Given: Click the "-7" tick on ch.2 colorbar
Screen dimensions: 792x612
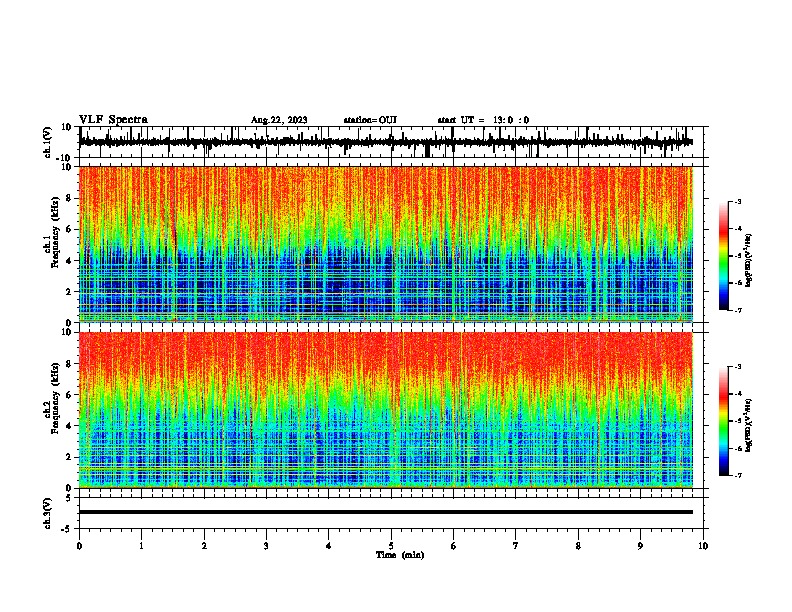Looking at the screenshot, I should tap(737, 475).
